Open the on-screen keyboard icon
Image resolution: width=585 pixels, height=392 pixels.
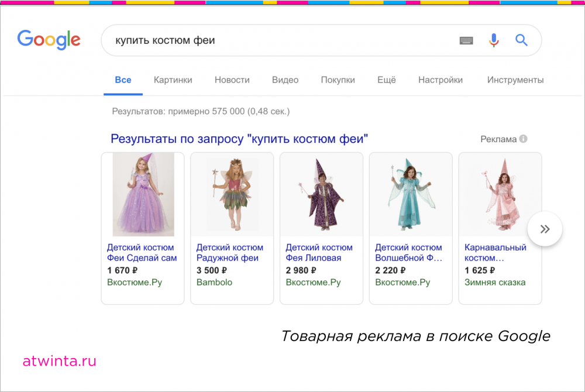coord(466,40)
